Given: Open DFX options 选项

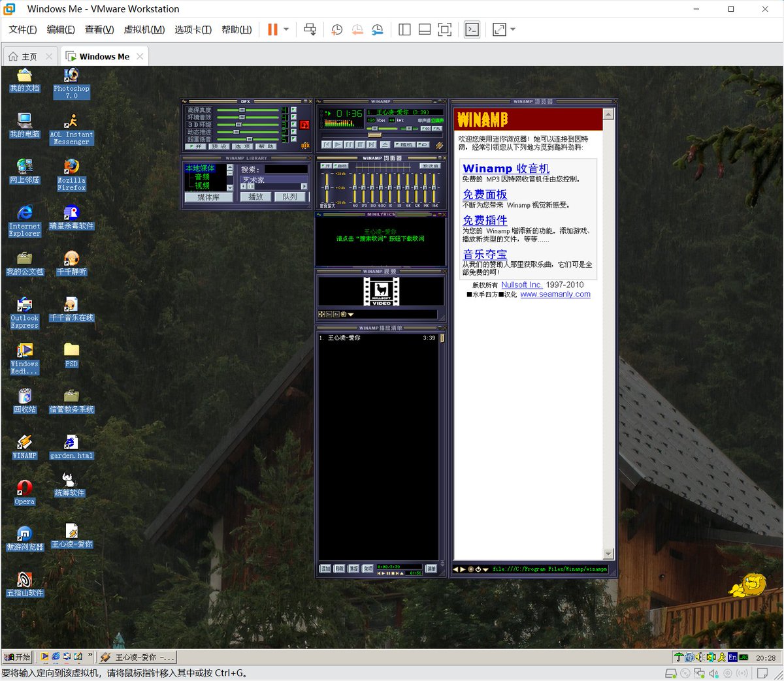Looking at the screenshot, I should point(242,146).
